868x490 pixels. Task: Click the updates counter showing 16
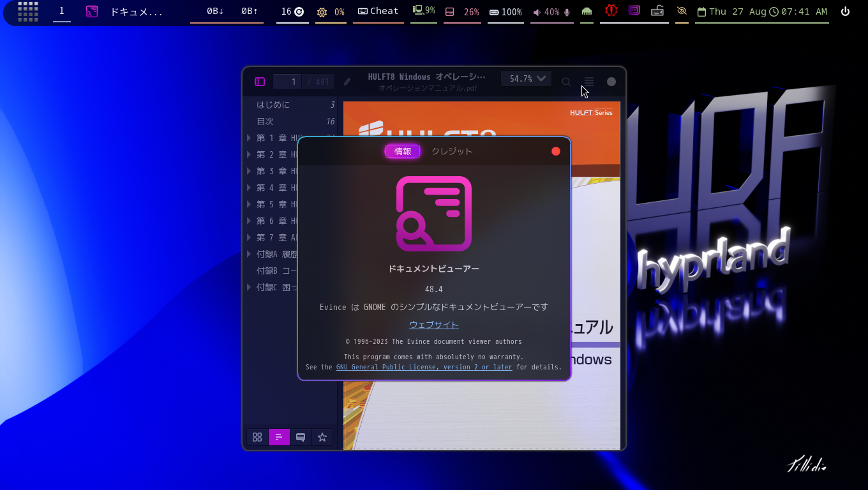(292, 11)
